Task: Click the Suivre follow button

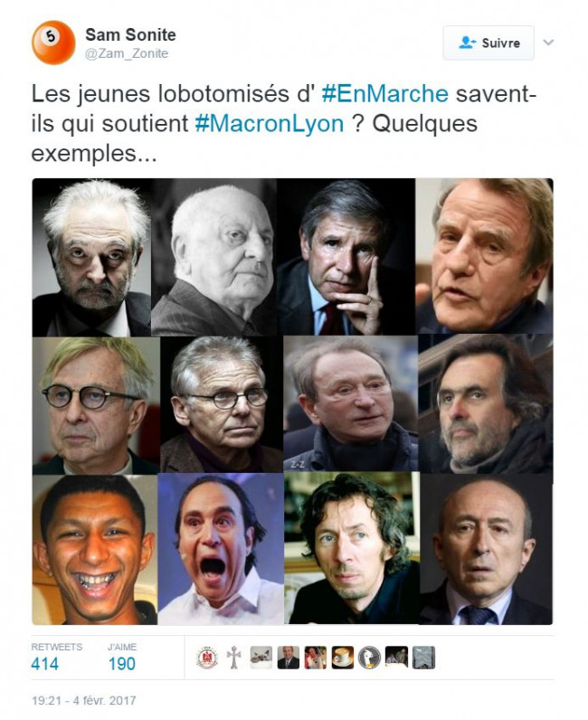Action: [x=488, y=43]
